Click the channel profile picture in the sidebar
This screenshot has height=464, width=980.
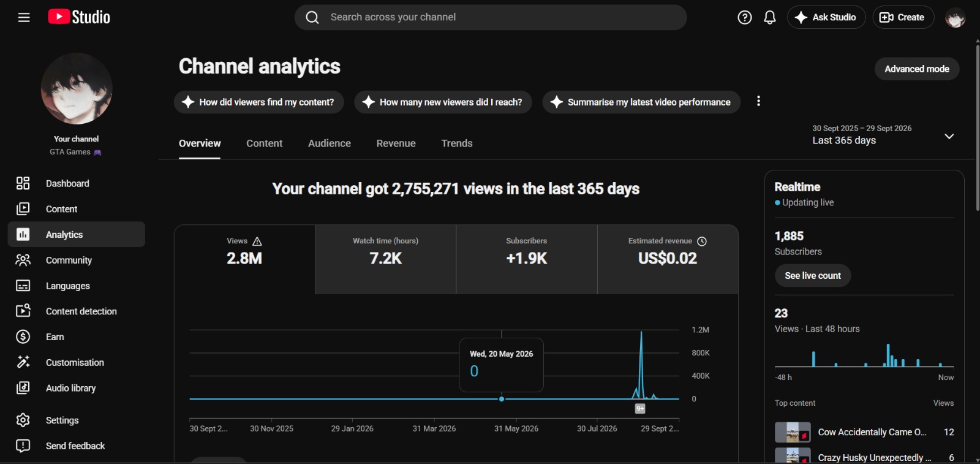77,88
